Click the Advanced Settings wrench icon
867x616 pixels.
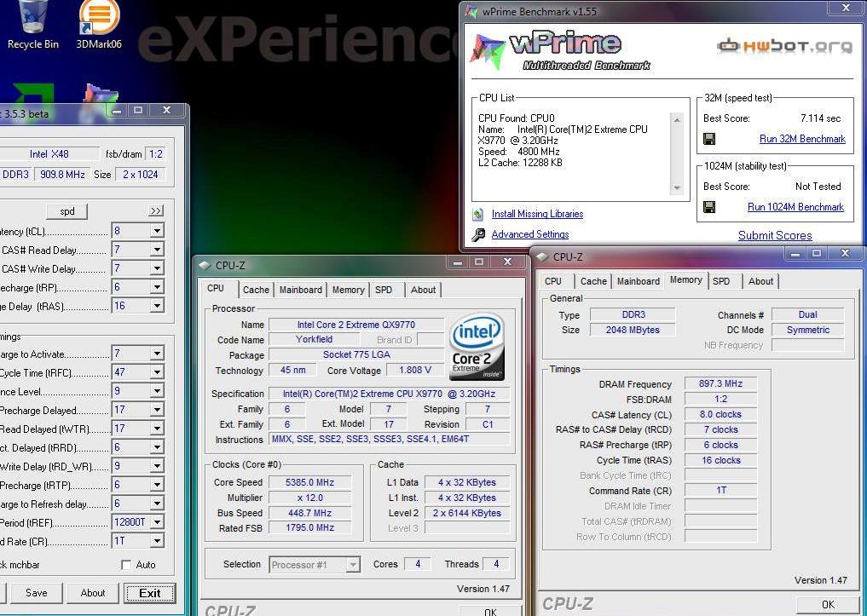point(478,235)
